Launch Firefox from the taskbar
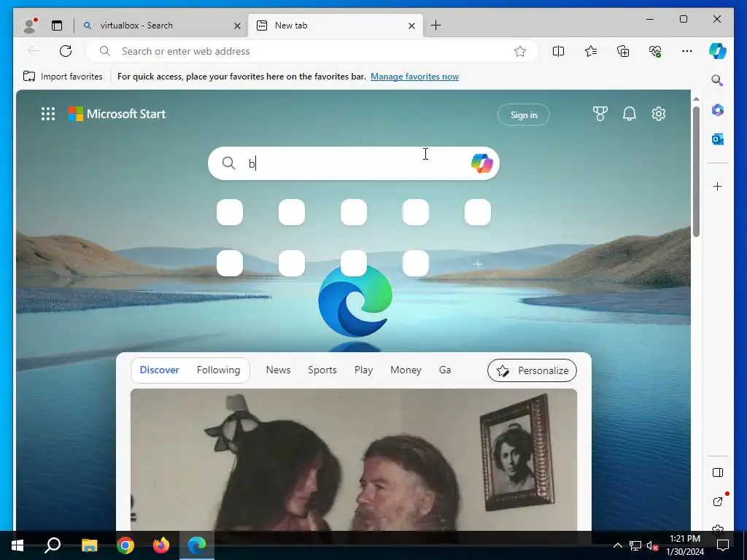Image resolution: width=747 pixels, height=560 pixels. 161,545
